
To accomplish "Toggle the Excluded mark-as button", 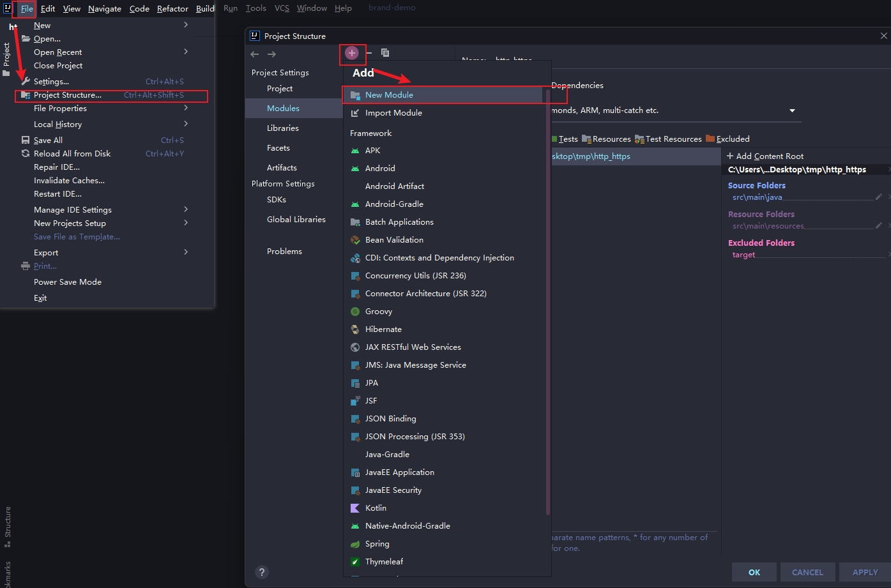I will click(x=727, y=139).
